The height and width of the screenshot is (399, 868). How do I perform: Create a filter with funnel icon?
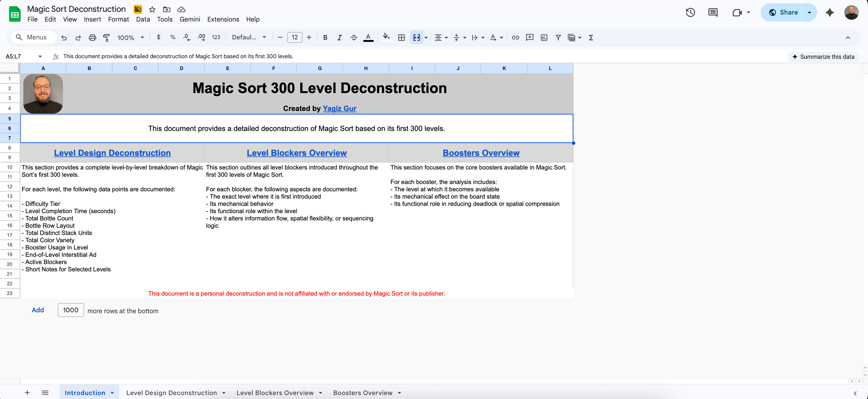[x=558, y=37]
